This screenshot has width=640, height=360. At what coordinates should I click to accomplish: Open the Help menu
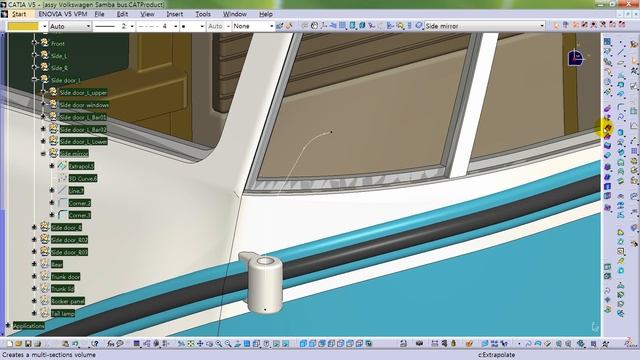[266, 14]
